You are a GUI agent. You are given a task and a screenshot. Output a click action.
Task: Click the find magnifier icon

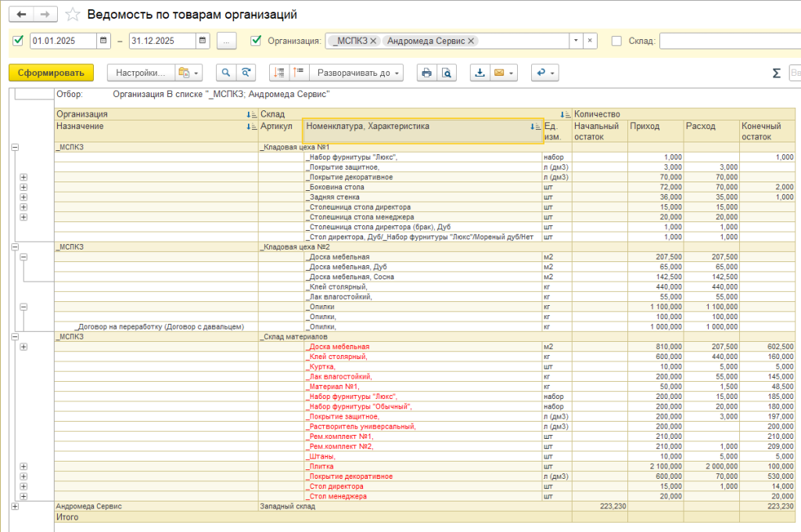(226, 73)
